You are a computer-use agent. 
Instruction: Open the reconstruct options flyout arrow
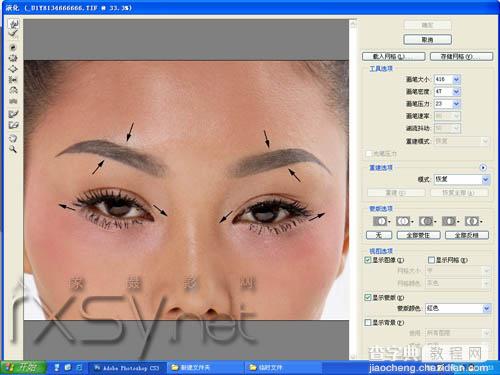tap(483, 167)
